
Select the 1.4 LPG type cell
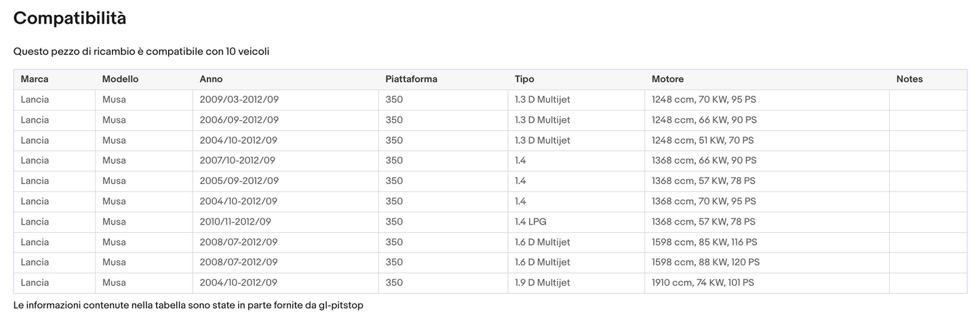[530, 222]
